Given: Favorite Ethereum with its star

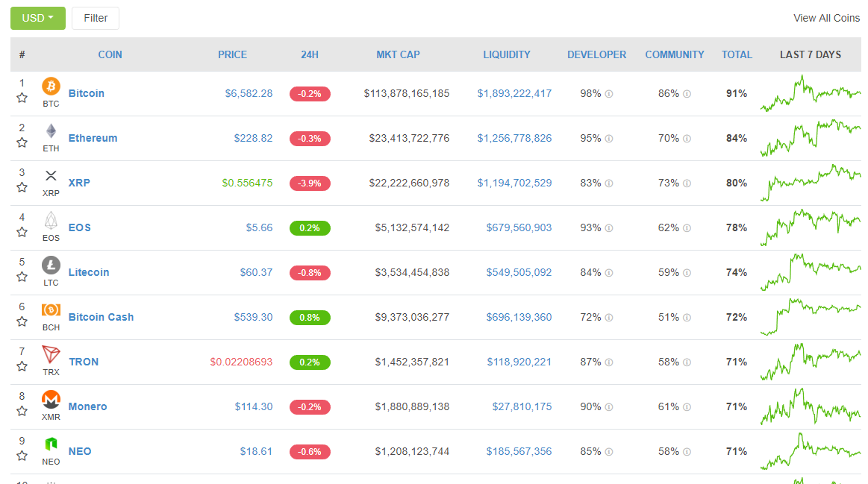Looking at the screenshot, I should pos(22,142).
